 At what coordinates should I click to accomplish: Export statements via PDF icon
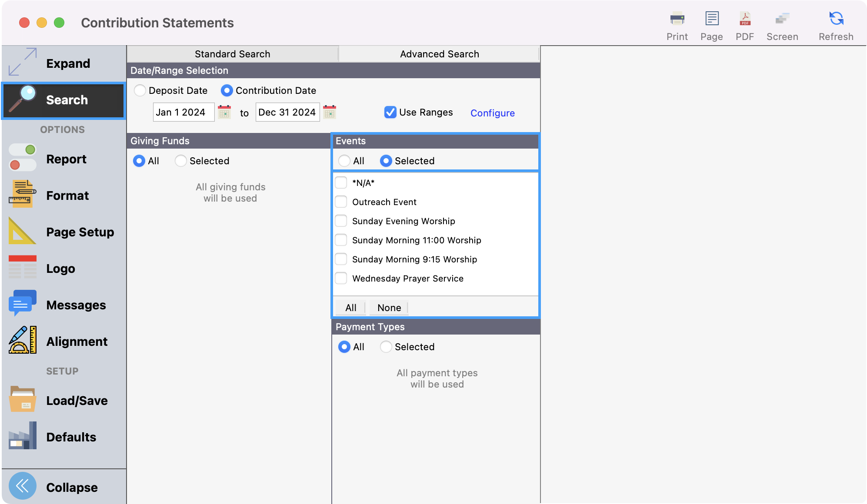tap(745, 19)
